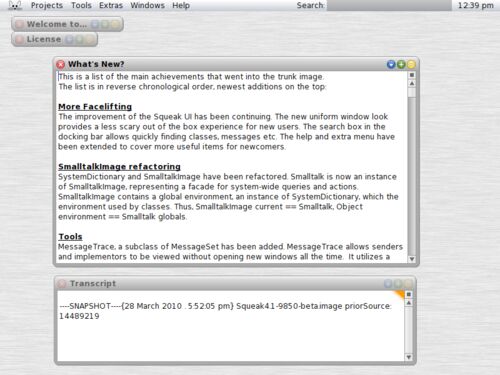This screenshot has width=500, height=375.
Task: Focus the Search input field
Action: (389, 5)
